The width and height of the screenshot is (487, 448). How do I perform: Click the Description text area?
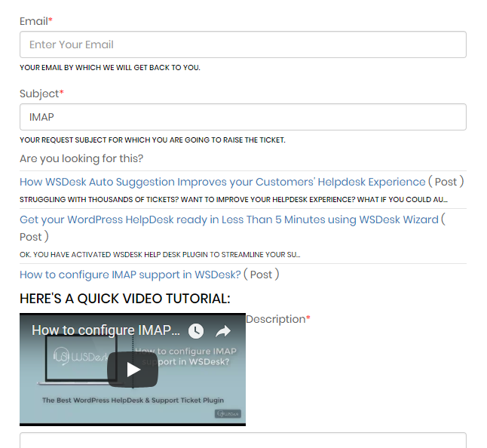tap(243, 440)
